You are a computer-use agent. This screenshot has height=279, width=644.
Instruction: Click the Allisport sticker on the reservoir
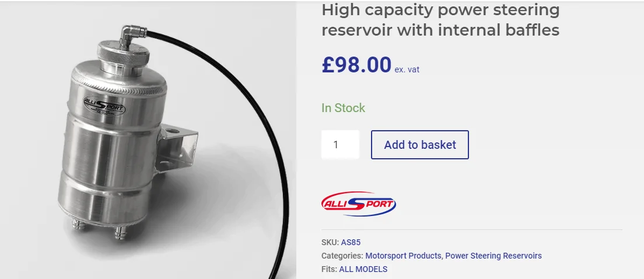[104, 104]
